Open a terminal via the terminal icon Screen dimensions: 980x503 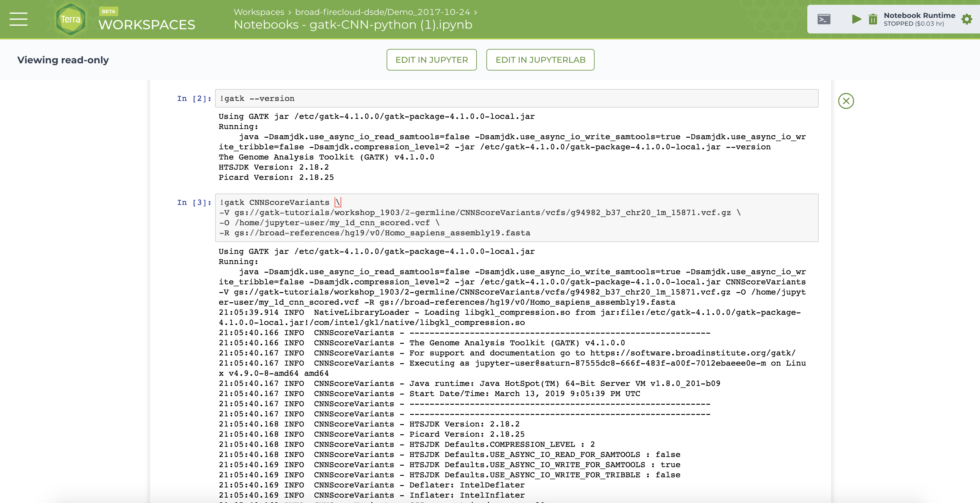pyautogui.click(x=825, y=19)
